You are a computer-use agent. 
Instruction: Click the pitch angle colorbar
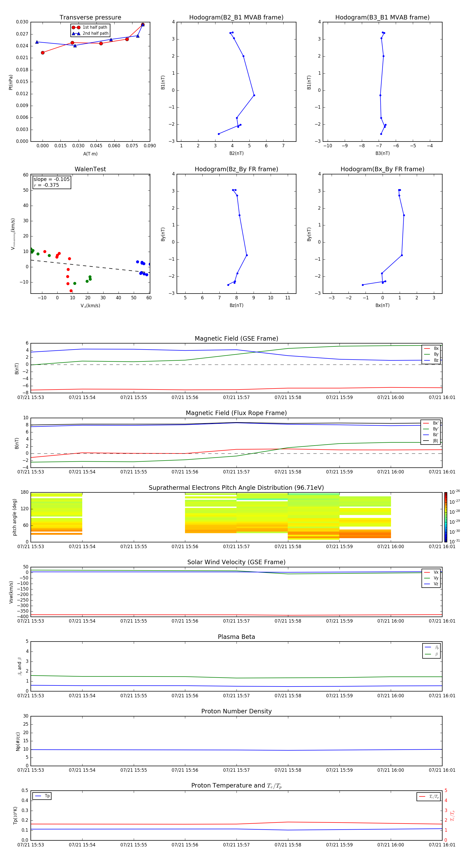[x=446, y=517]
